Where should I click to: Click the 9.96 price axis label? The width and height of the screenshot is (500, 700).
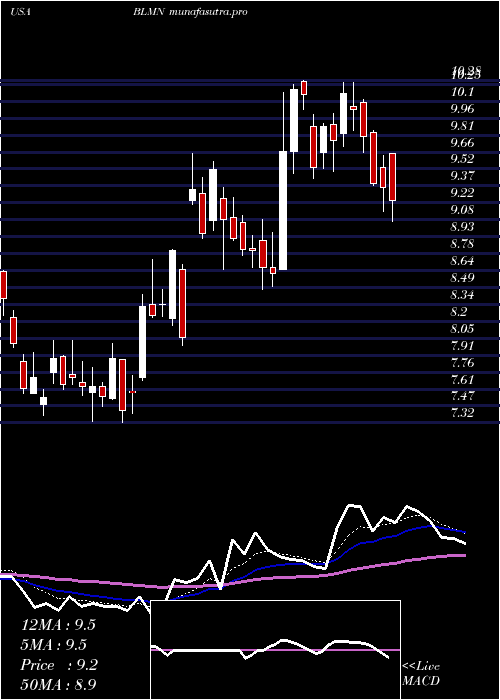tap(464, 109)
